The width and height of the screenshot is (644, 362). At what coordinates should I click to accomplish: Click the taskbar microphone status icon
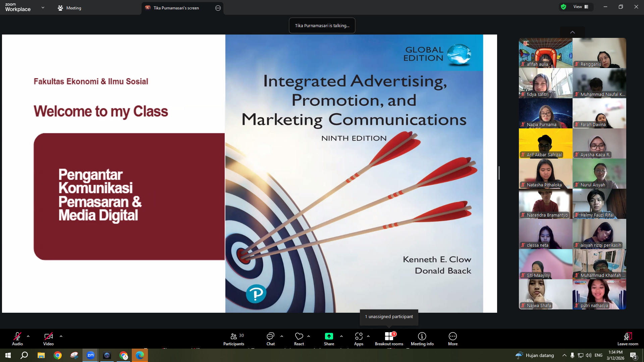click(573, 355)
